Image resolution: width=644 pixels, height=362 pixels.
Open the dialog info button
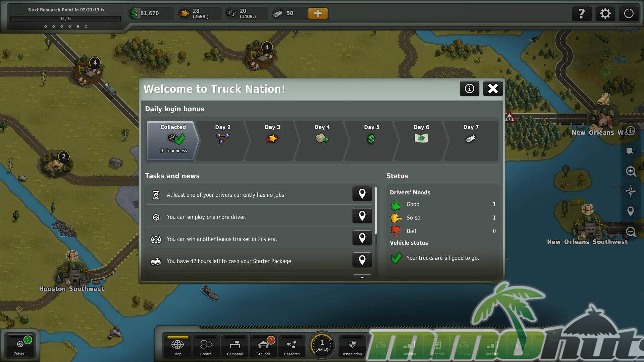coord(469,88)
